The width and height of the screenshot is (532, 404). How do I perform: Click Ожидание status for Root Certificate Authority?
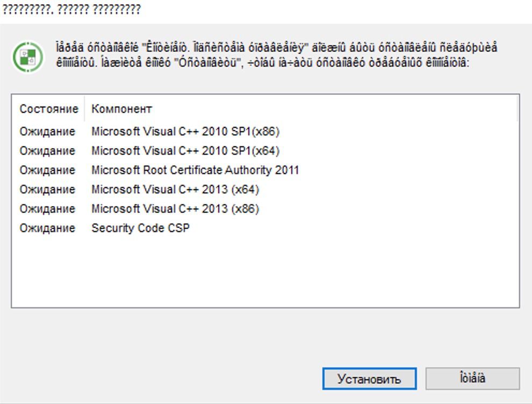[47, 170]
